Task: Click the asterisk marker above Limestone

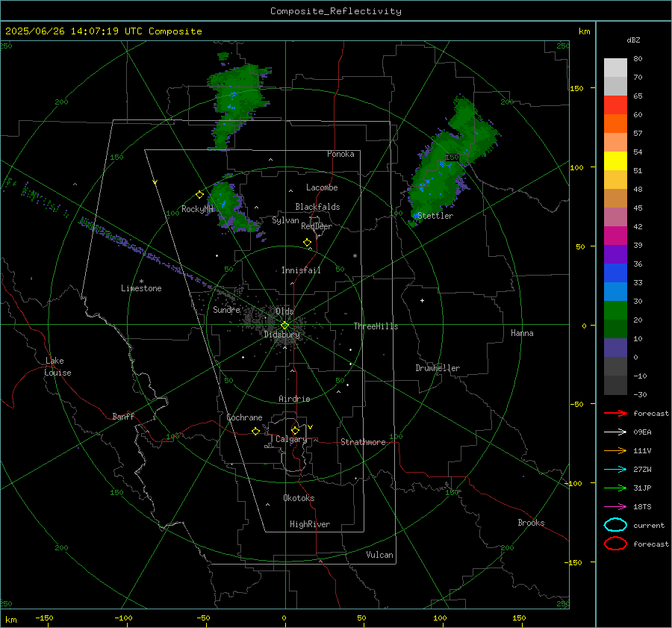Action: 141,282
